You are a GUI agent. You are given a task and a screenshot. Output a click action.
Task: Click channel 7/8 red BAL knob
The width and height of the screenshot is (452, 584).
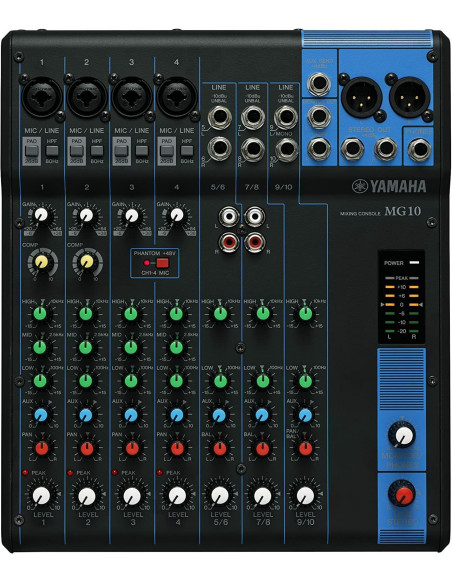263,448
